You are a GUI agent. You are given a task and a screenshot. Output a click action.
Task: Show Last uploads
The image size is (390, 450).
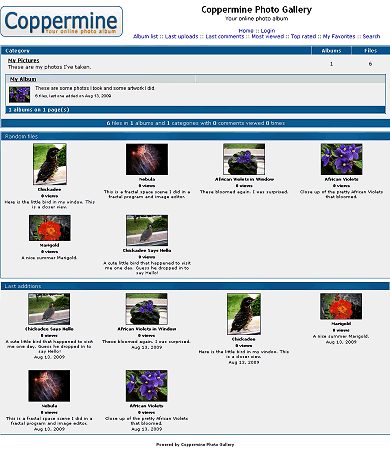click(181, 36)
